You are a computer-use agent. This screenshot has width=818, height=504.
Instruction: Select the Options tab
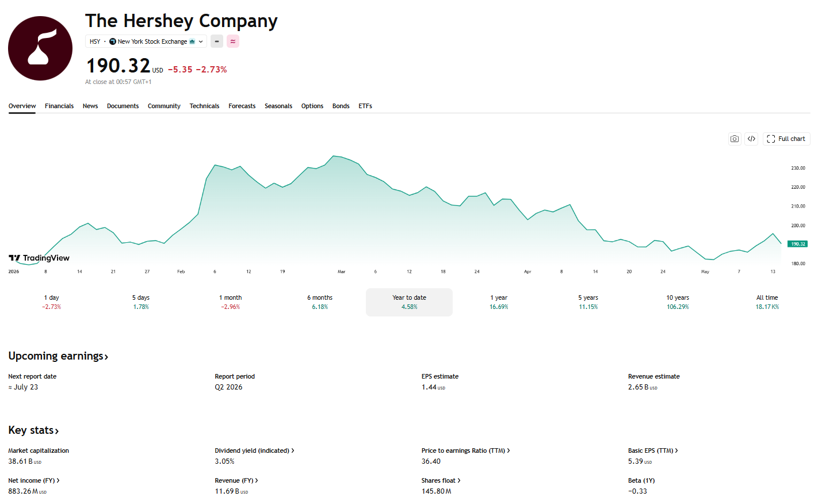tap(312, 106)
